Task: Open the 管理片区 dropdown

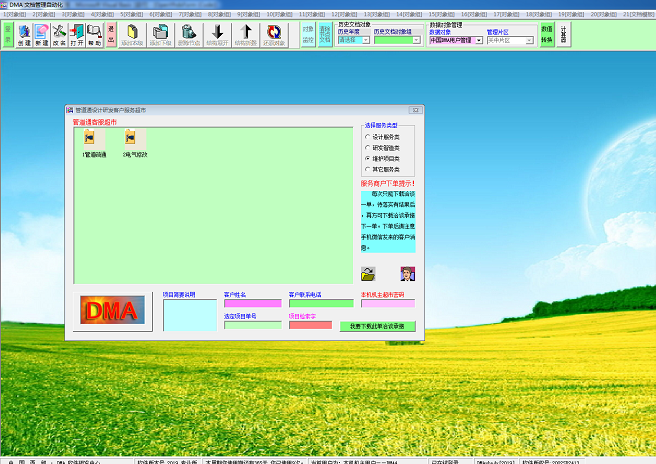Action: coord(529,40)
